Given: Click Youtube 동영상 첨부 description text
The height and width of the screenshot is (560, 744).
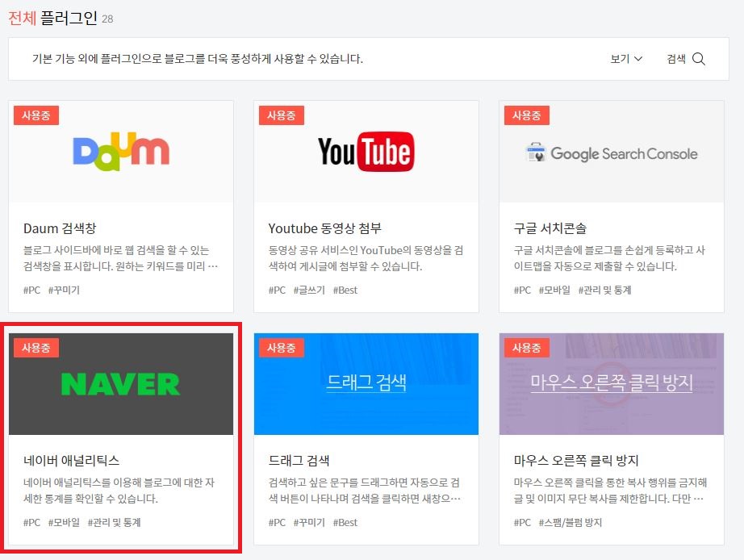Looking at the screenshot, I should coord(366,258).
